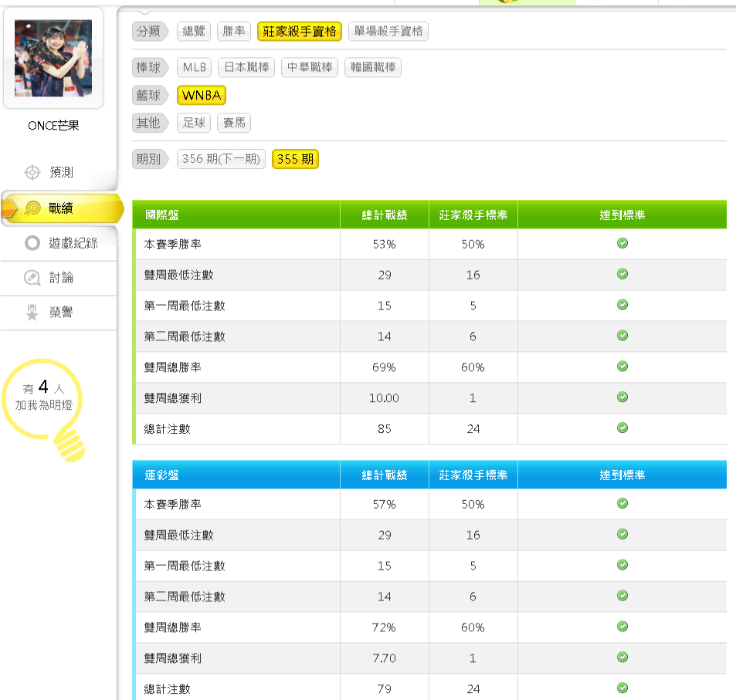Image resolution: width=736 pixels, height=700 pixels.
Task: Select the 總覽 category tab
Action: pyautogui.click(x=194, y=32)
